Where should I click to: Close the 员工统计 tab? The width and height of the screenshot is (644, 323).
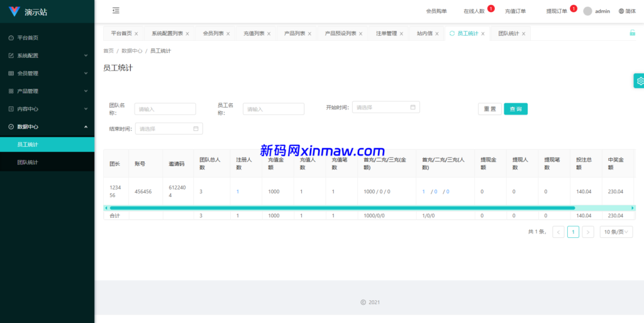[x=482, y=34]
